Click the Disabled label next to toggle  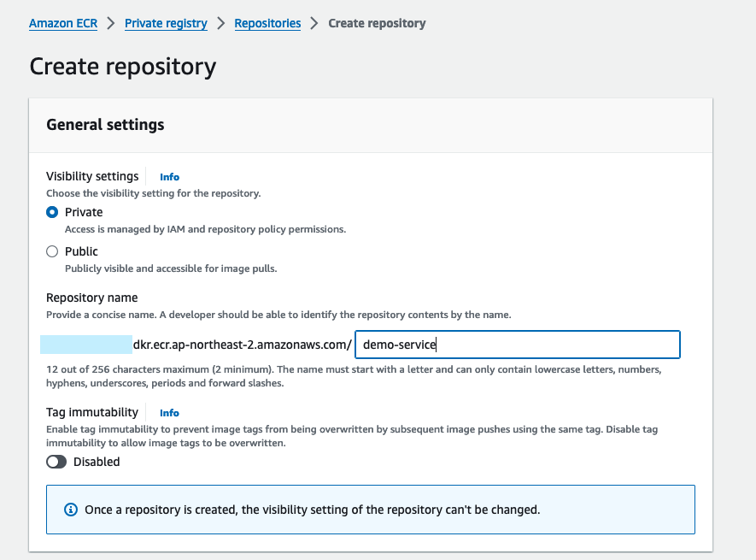[x=97, y=462]
